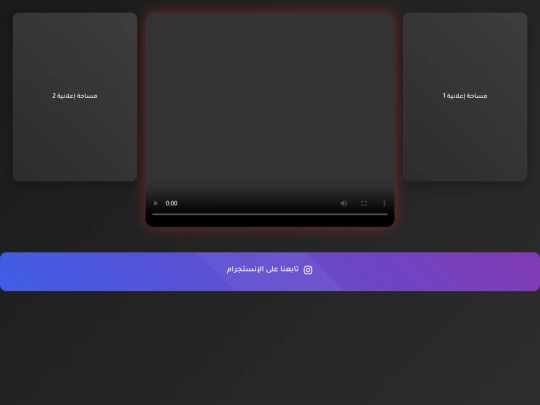Click the 0:00 video time display

click(x=172, y=204)
